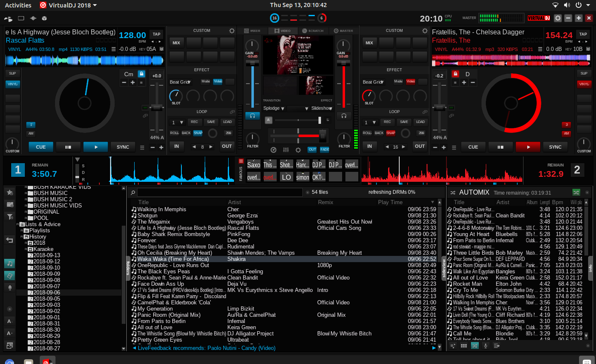The width and height of the screenshot is (596, 364).
Task: Open the karaoke list sideview icon
Action: coord(485,345)
